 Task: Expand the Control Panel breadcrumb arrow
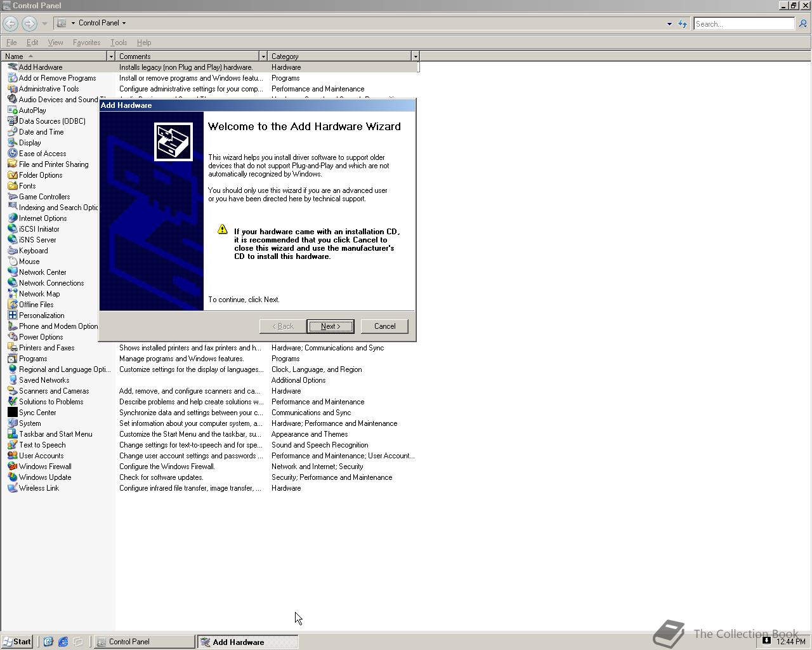pyautogui.click(x=124, y=23)
